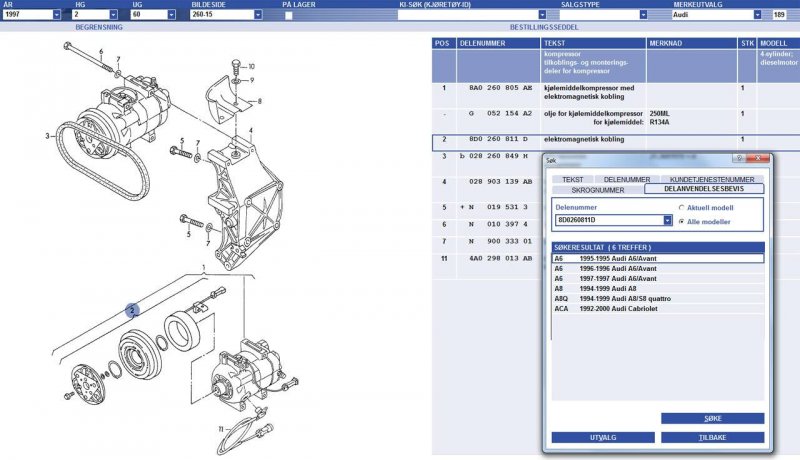Open the MERKEUTVALG Audi dropdown
Viewport: 800px width, 460px height.
(x=764, y=16)
